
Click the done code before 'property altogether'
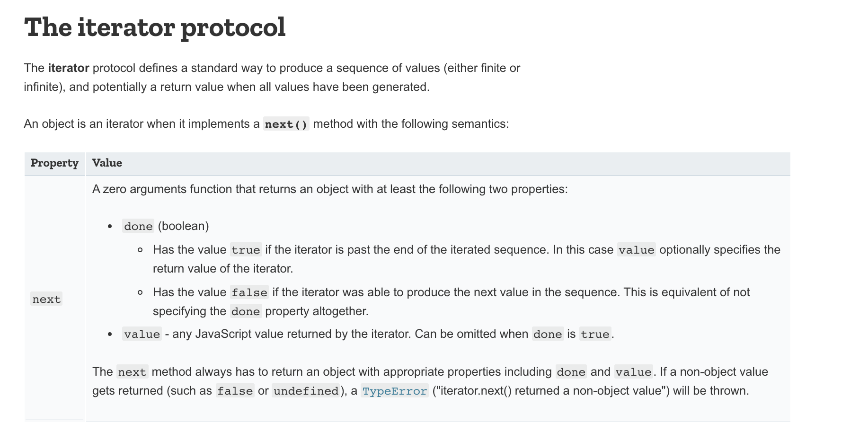pos(246,311)
